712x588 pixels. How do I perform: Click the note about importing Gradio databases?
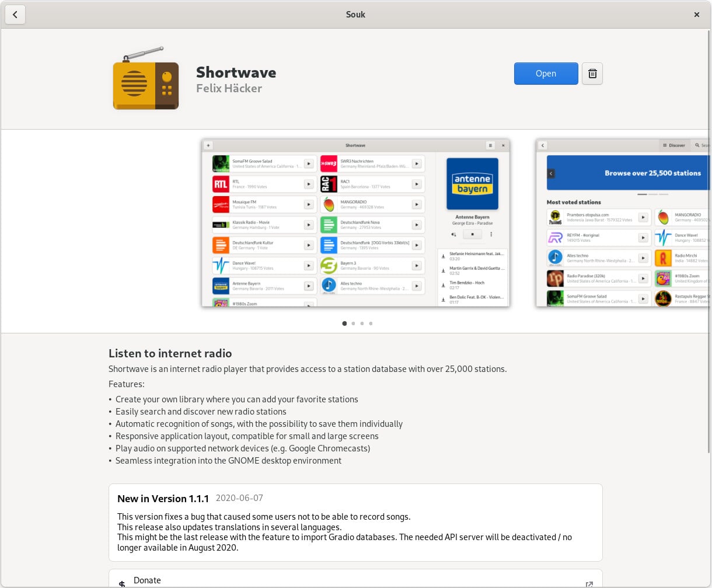pyautogui.click(x=344, y=542)
